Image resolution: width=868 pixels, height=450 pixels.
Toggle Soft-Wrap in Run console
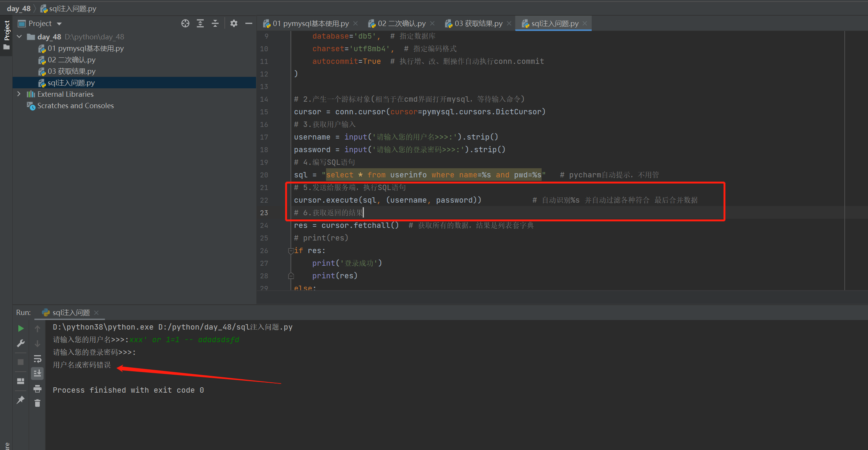(x=37, y=359)
